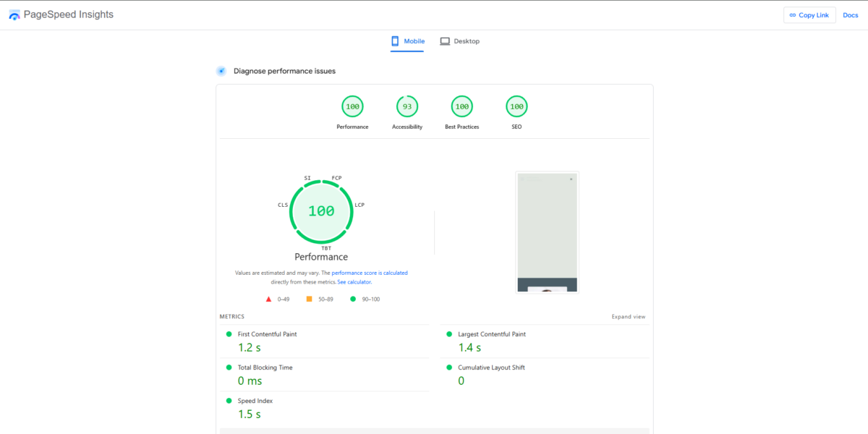
Task: Switch to the Desktop tab
Action: click(x=460, y=41)
